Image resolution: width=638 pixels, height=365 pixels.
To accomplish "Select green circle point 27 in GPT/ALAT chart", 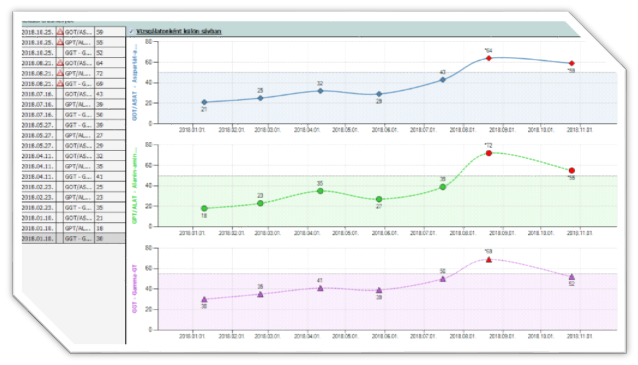I will [379, 199].
